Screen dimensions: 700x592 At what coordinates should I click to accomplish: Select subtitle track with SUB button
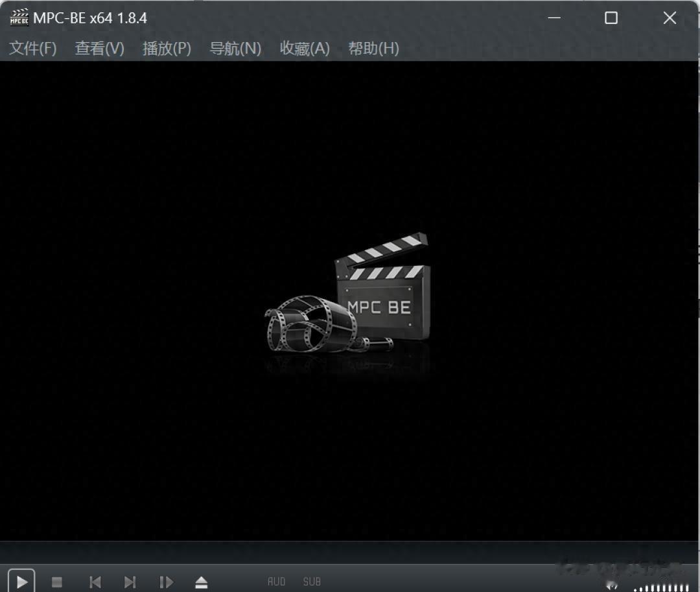(x=312, y=582)
